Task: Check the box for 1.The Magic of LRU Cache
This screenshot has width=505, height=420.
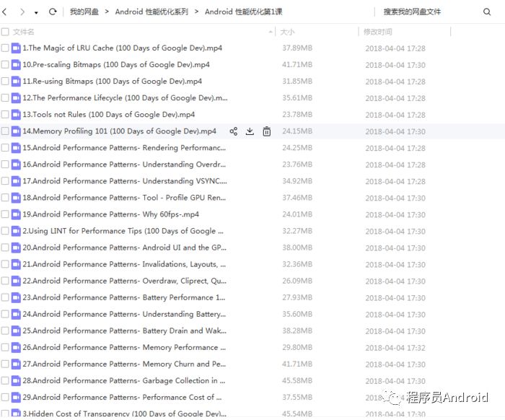Action: tap(5, 48)
